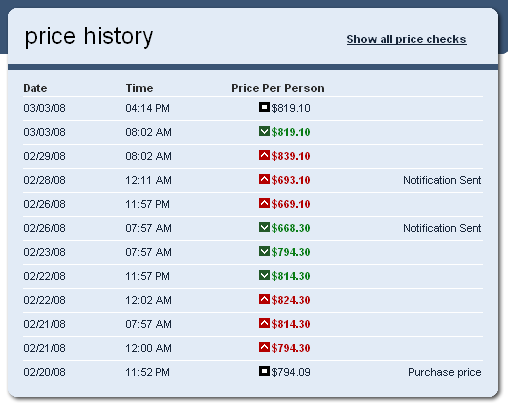Click red up arrow beside $814.30 at 07:57 AM
508x407 pixels.
pos(264,323)
